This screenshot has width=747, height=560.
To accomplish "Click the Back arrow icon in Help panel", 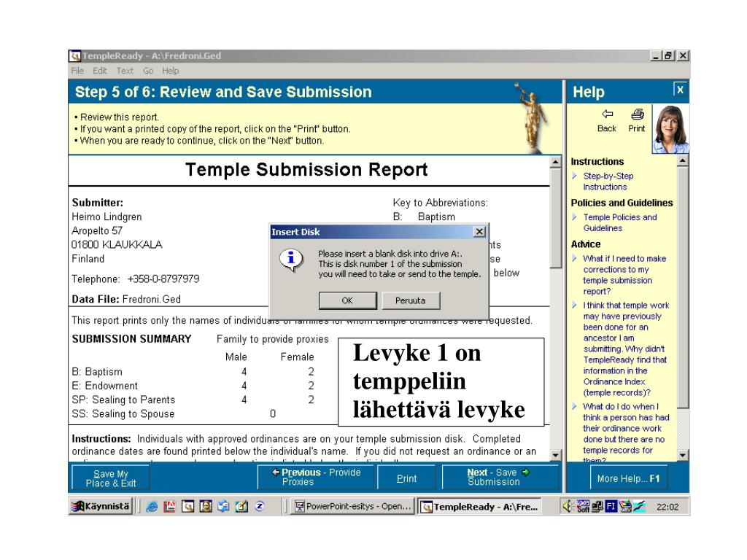I will [607, 114].
